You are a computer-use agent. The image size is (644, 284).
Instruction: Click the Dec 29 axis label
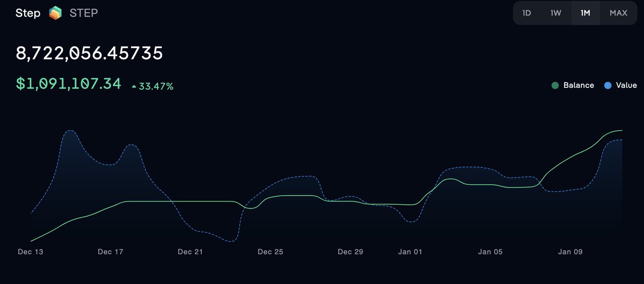coord(350,252)
